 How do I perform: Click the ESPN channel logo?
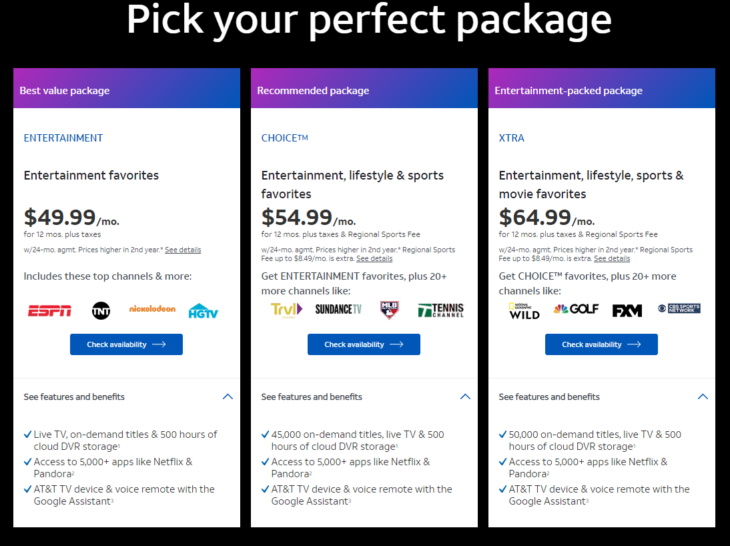point(50,310)
